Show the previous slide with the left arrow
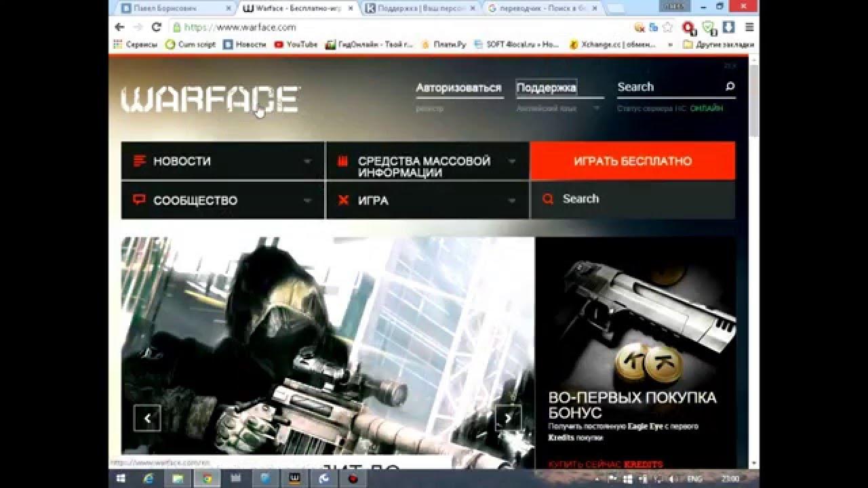Image resolution: width=868 pixels, height=488 pixels. tap(147, 418)
